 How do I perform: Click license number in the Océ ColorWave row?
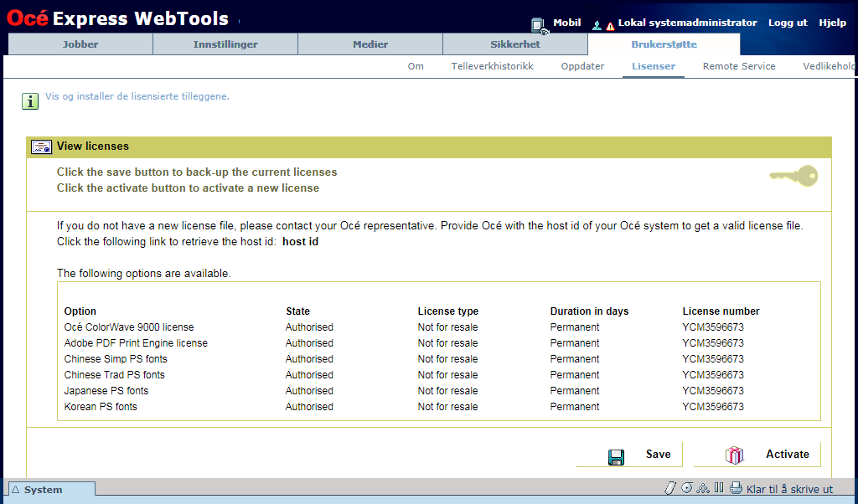(713, 327)
